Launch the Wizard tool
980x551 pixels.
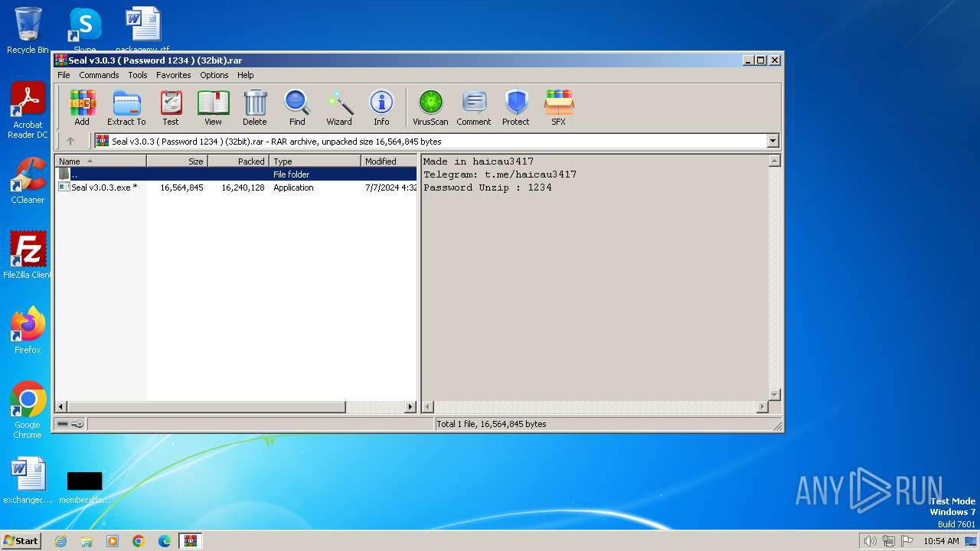[339, 108]
